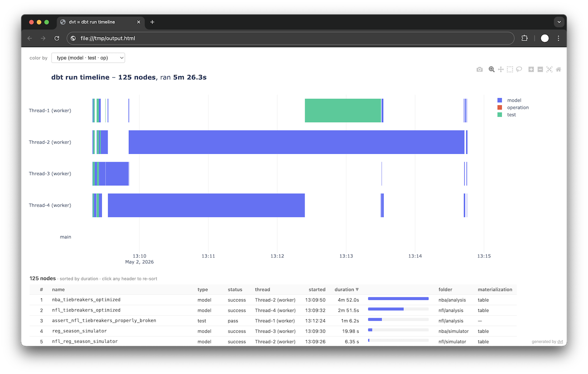Click the reg_season_simulator row name
Screen dimensions: 588x374
point(79,331)
